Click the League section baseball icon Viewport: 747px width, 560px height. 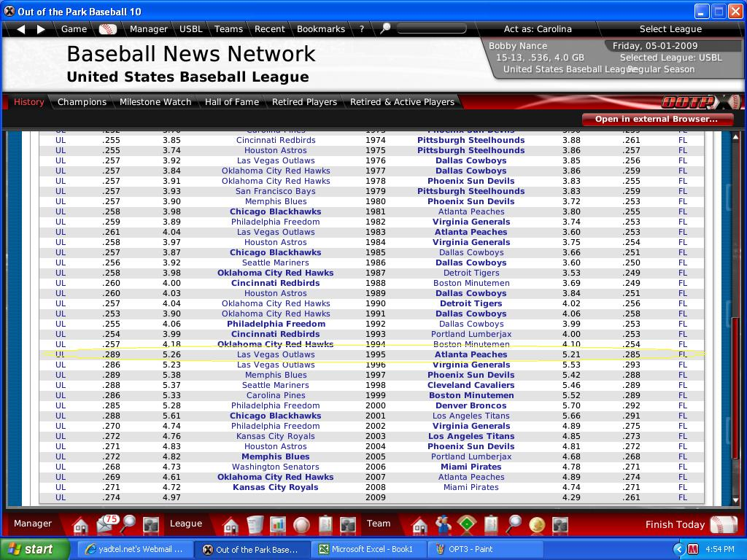click(x=301, y=524)
